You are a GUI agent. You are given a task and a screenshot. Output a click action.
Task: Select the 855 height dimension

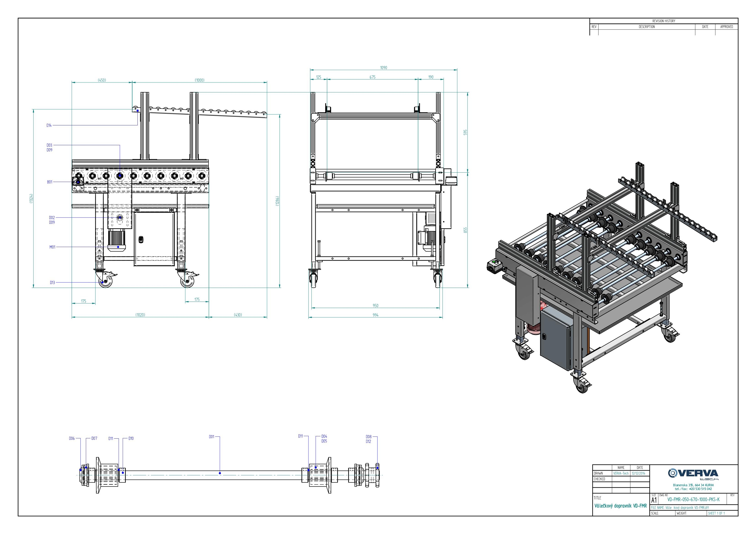point(466,230)
